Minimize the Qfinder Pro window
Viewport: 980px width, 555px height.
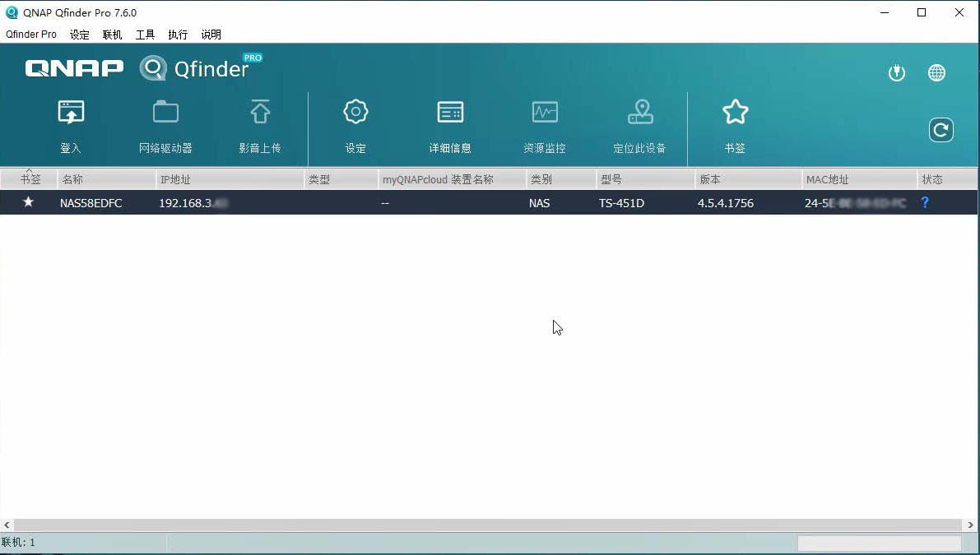[885, 12]
